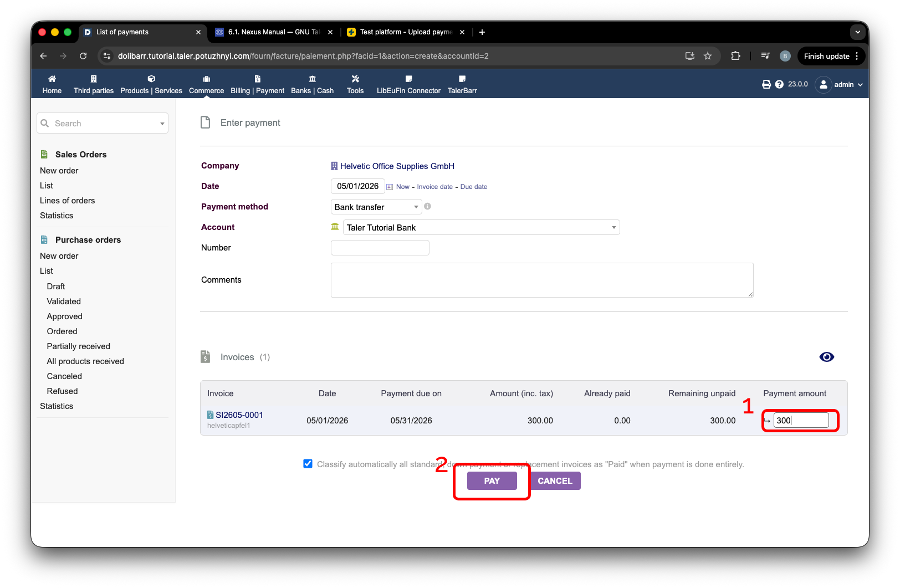Image resolution: width=900 pixels, height=588 pixels.
Task: Open the Tools module icon
Action: [355, 79]
